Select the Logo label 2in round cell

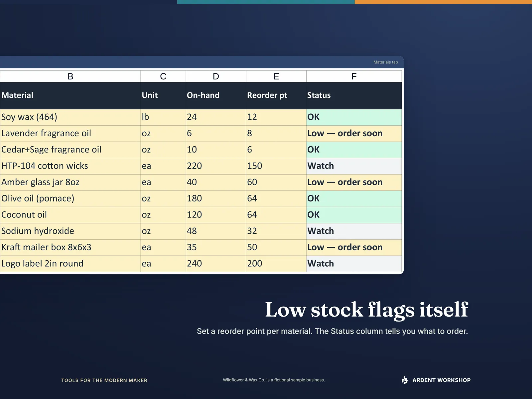(70, 264)
